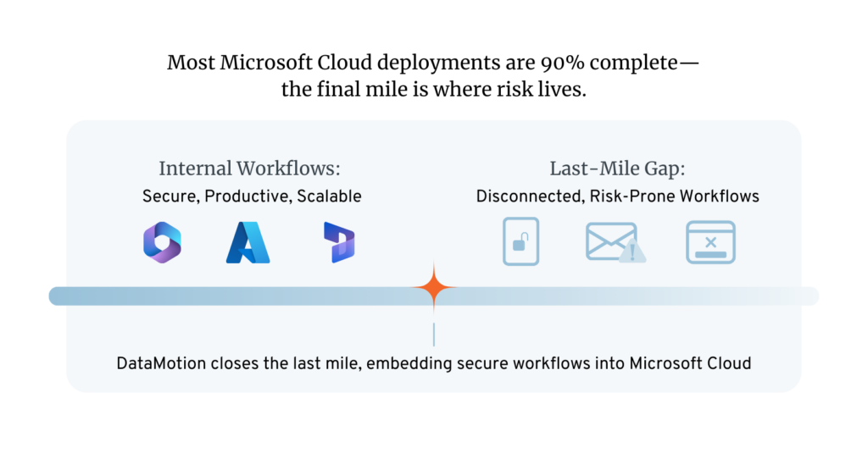
Task: Select the Azure logo icon
Action: pos(248,242)
